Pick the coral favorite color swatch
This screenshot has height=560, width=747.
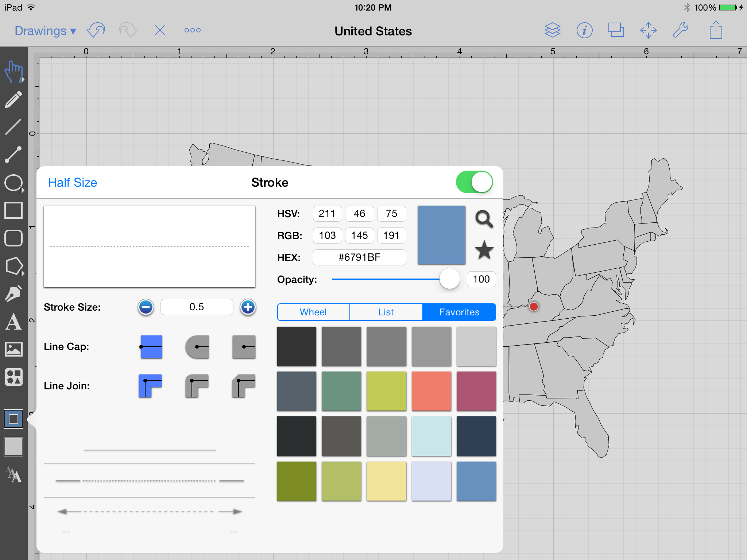[431, 391]
